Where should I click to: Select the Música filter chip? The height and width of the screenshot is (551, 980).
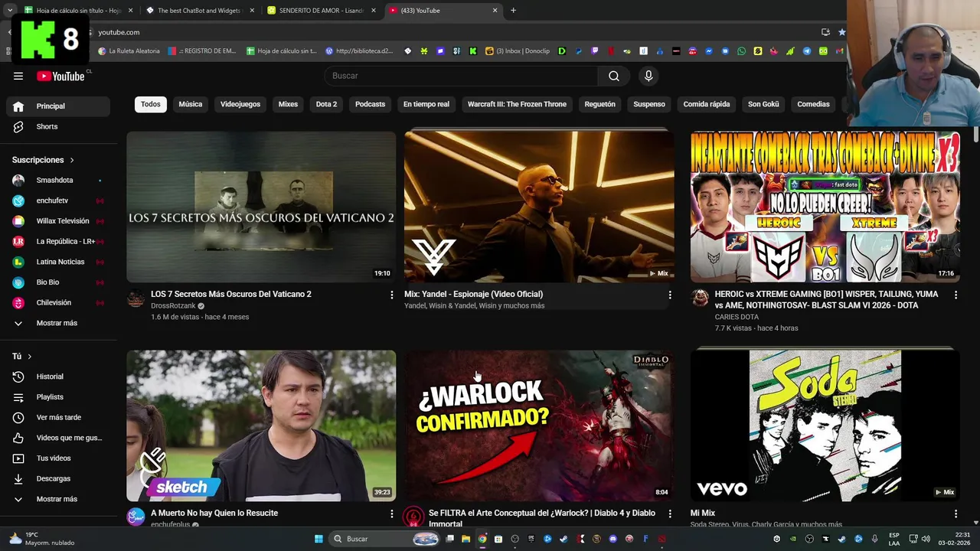point(191,104)
